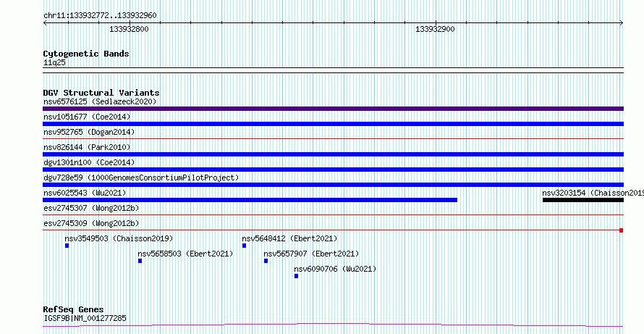Viewport: 644px width, 334px height.
Task: Click the blue square marker for nsv5648412
Action: [x=245, y=246]
